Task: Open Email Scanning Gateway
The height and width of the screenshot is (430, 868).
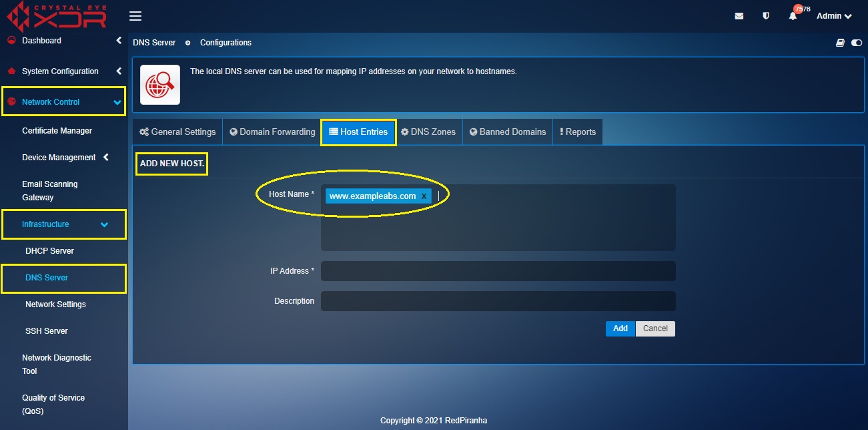Action: (50, 191)
